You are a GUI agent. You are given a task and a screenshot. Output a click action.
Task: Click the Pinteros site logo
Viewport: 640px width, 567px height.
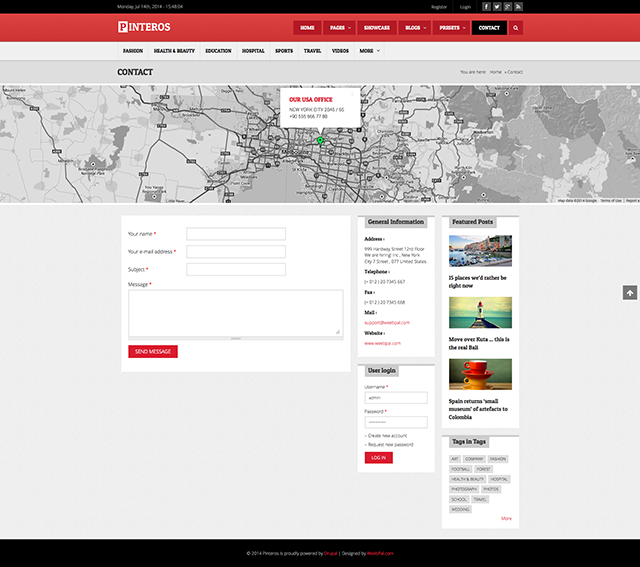click(144, 27)
